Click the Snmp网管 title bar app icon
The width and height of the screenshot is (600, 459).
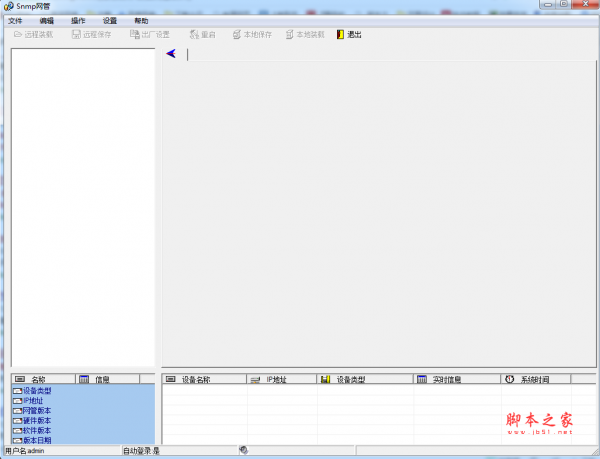tap(8, 6)
